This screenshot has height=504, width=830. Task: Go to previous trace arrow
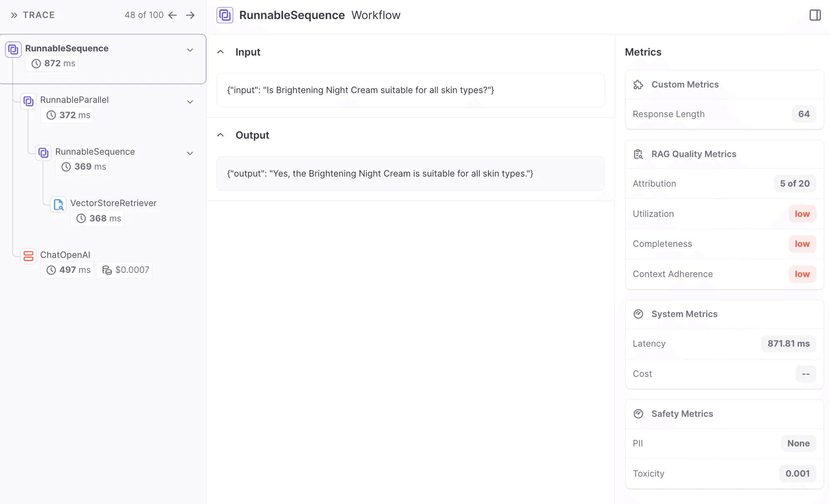(173, 15)
